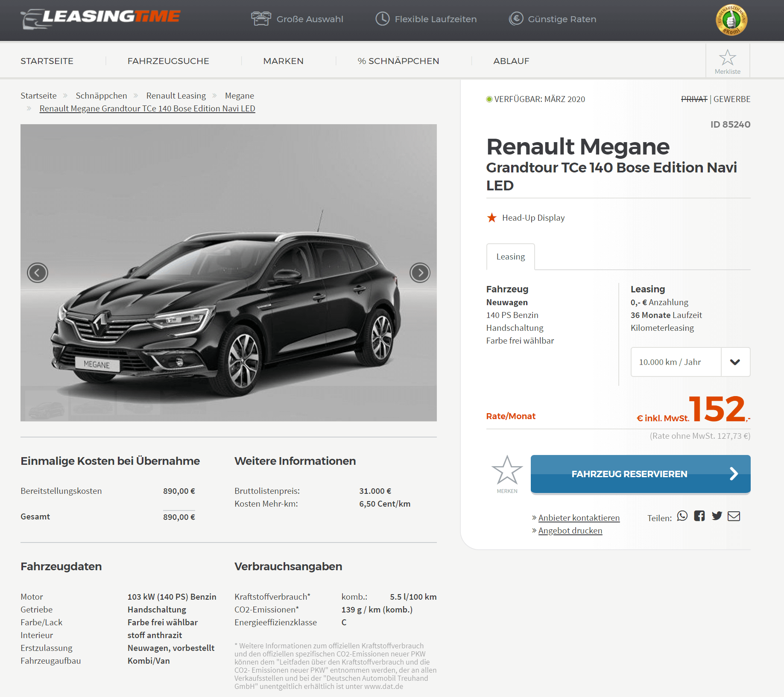This screenshot has width=784, height=697.
Task: Open ABLAUF menu item
Action: (511, 61)
